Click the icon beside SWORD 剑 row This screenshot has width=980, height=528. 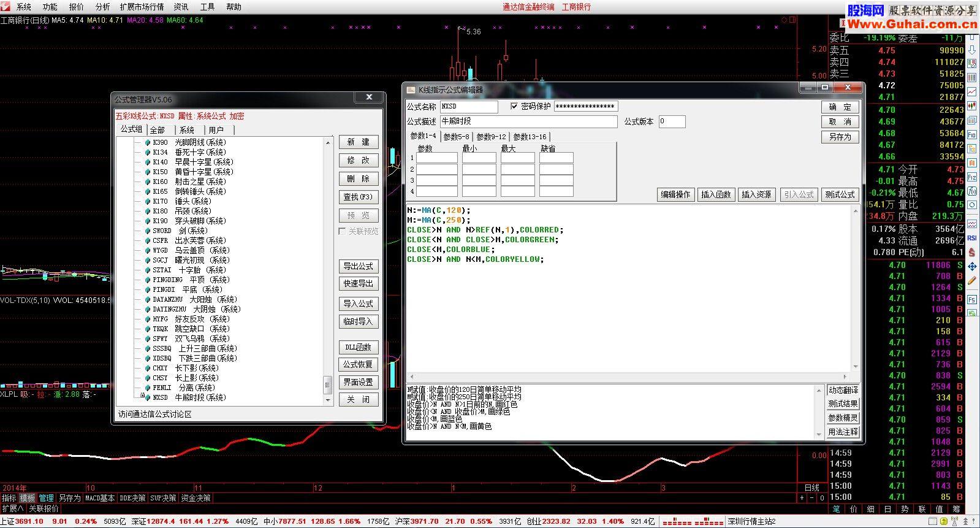[x=148, y=231]
